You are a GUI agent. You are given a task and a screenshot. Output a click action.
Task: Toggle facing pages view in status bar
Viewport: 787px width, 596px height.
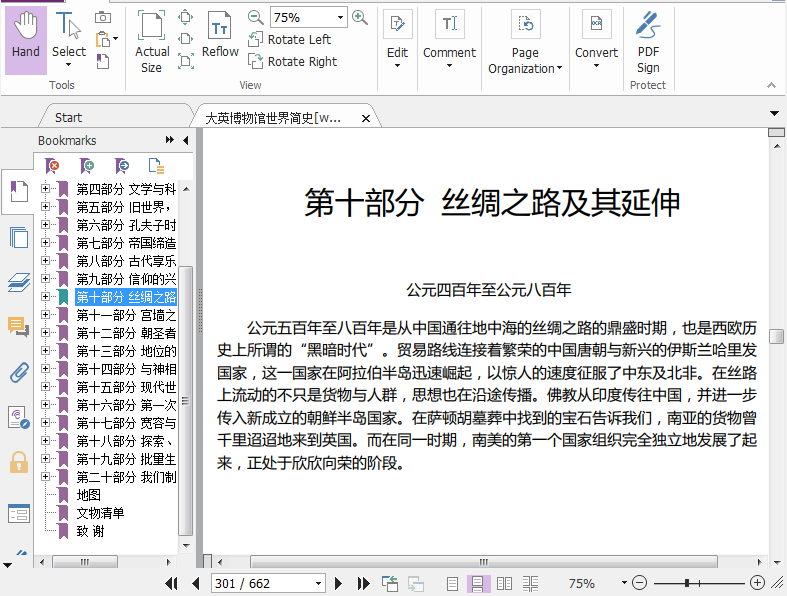pyautogui.click(x=505, y=583)
